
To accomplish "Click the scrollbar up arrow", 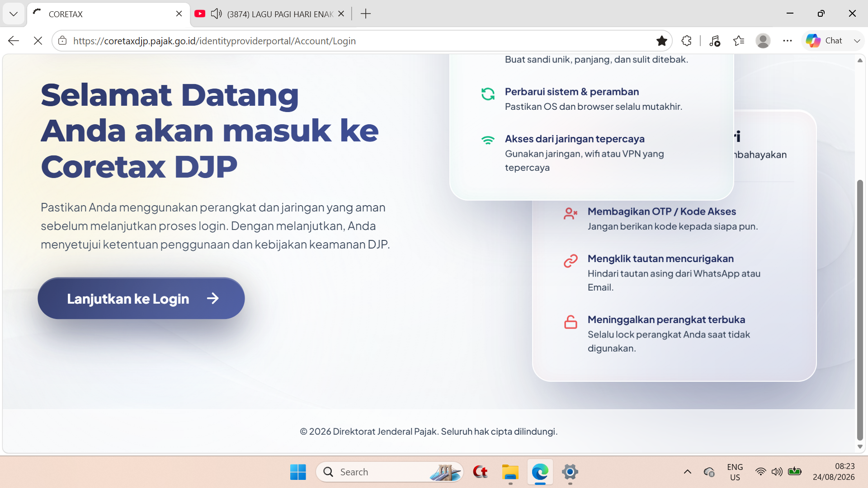I will tap(860, 61).
